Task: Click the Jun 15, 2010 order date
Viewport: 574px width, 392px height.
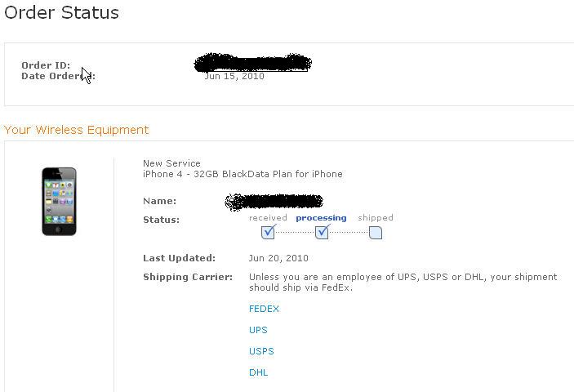Action: pyautogui.click(x=234, y=77)
